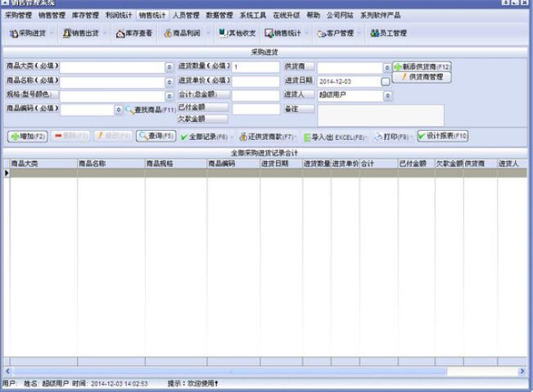The height and width of the screenshot is (392, 533).
Task: Click the 打印(F9) printer button
Action: click(391, 137)
